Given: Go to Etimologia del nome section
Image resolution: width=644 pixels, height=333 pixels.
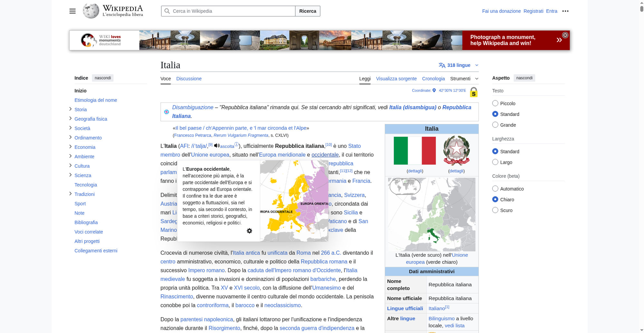Looking at the screenshot, I should click(96, 100).
